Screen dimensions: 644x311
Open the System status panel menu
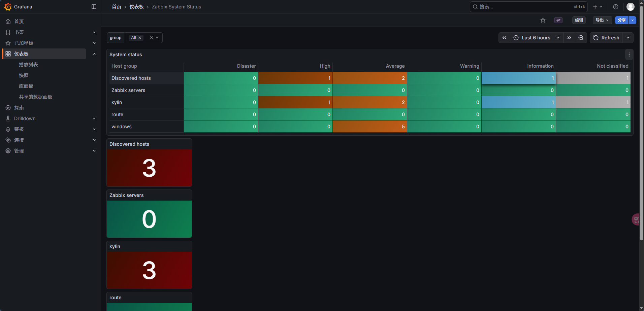(629, 55)
